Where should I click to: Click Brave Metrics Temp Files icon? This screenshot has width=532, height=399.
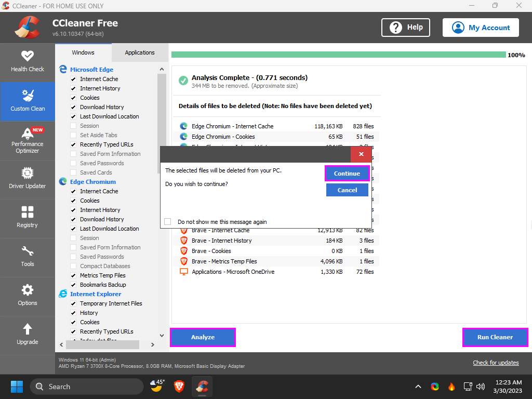[x=183, y=261]
